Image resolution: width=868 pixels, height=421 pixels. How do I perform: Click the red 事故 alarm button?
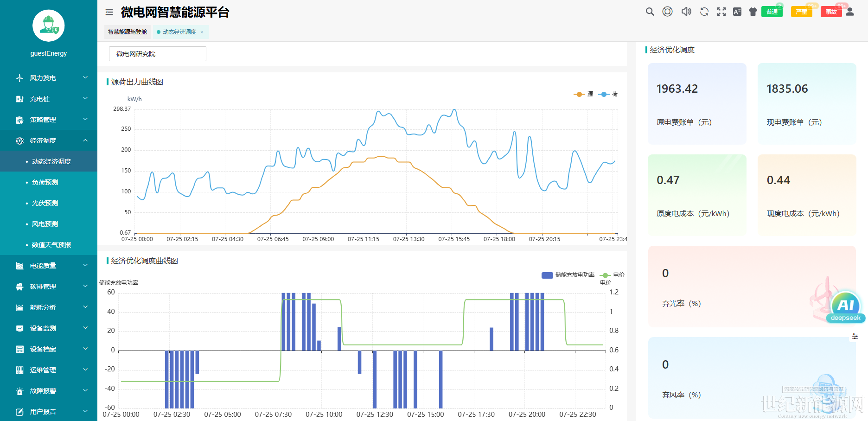831,12
